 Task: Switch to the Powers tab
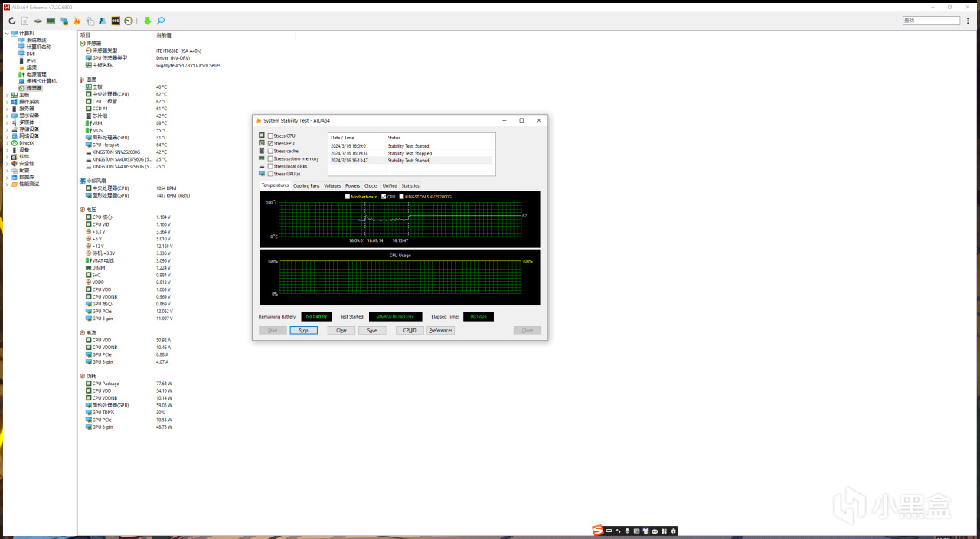click(x=352, y=186)
